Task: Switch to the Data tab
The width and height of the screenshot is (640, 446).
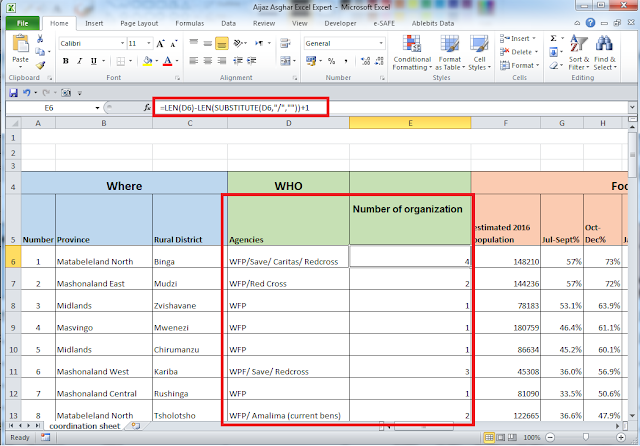Action: coord(229,23)
